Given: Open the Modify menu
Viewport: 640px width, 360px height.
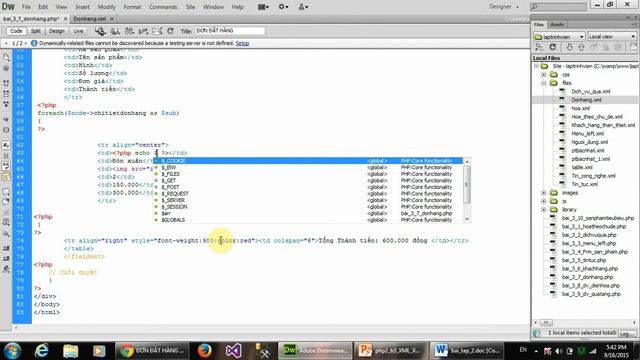Looking at the screenshot, I should 107,7.
